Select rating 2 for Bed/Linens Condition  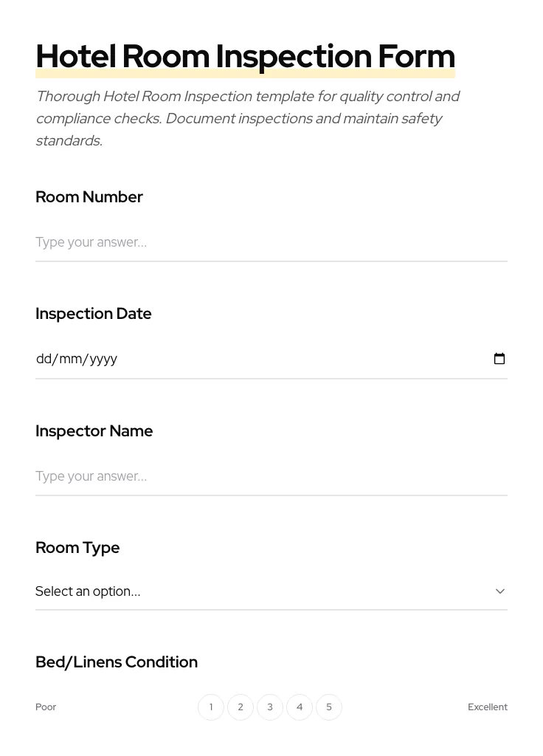[241, 707]
